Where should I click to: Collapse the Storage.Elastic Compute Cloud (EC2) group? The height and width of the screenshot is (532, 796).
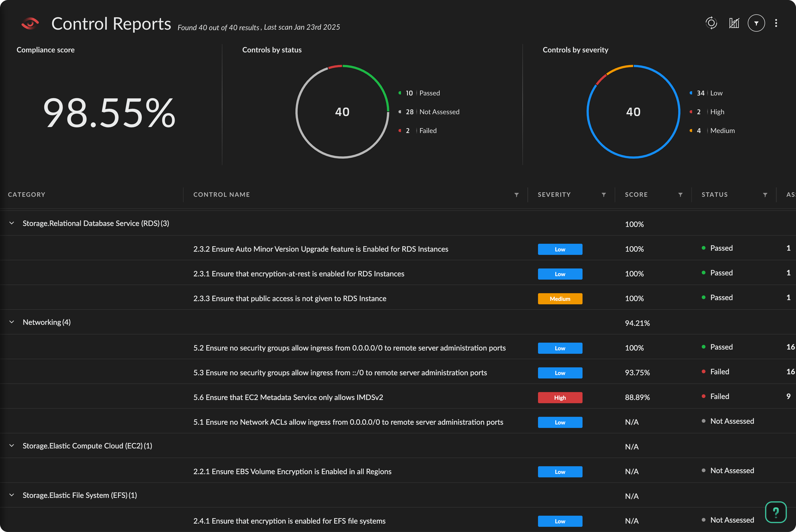[12, 445]
